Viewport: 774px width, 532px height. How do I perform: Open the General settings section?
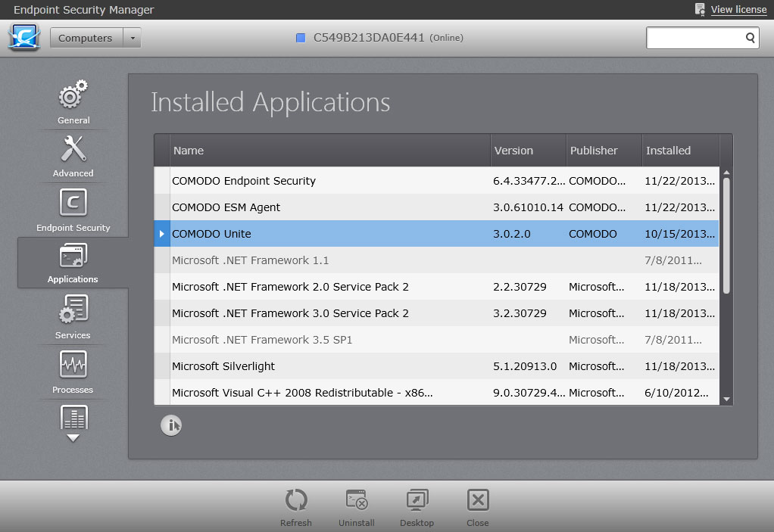tap(73, 102)
